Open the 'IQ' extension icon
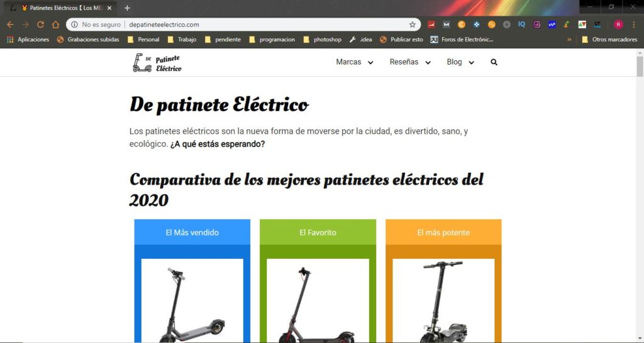Image resolution: width=644 pixels, height=343 pixels. click(521, 24)
